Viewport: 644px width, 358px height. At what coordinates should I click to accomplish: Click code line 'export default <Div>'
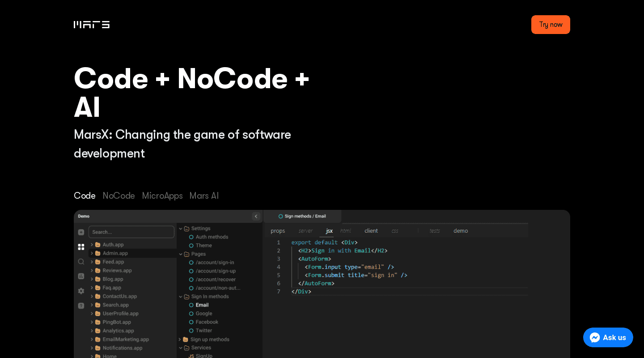325,243
